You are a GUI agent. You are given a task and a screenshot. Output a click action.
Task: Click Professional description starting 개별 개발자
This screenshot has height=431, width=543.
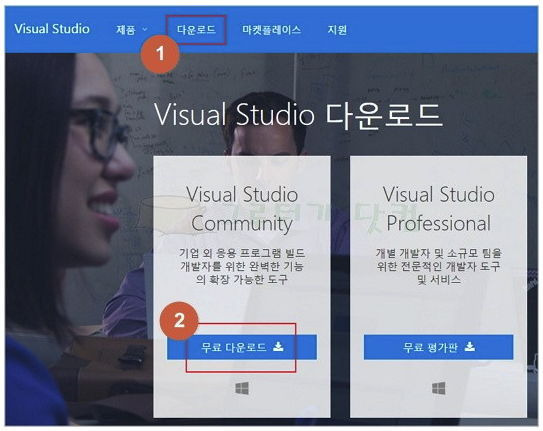(439, 266)
